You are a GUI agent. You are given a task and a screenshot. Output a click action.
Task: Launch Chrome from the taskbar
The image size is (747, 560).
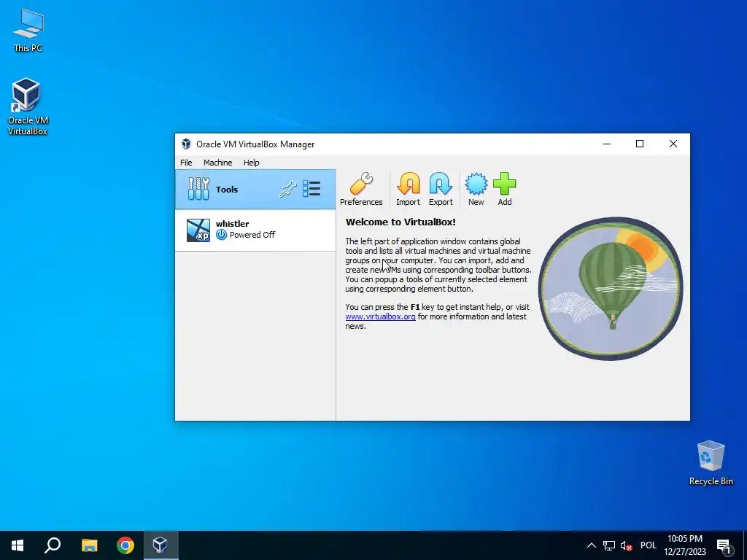125,545
